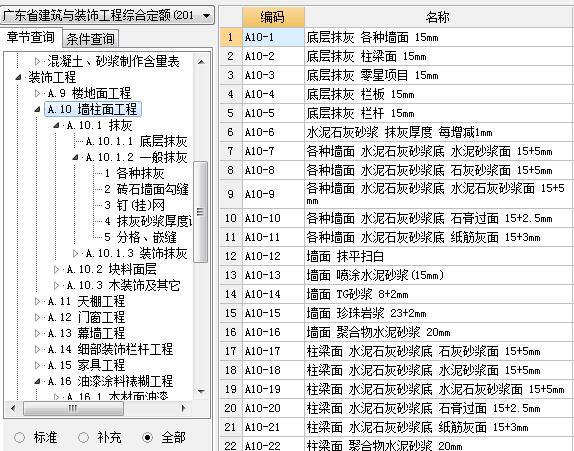Select code cell A10-18
This screenshot has width=574, height=451.
(x=273, y=370)
